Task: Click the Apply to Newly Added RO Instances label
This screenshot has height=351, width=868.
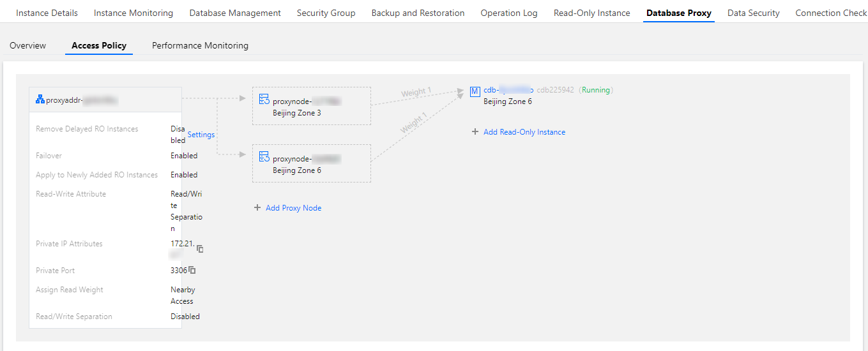Action: 96,175
